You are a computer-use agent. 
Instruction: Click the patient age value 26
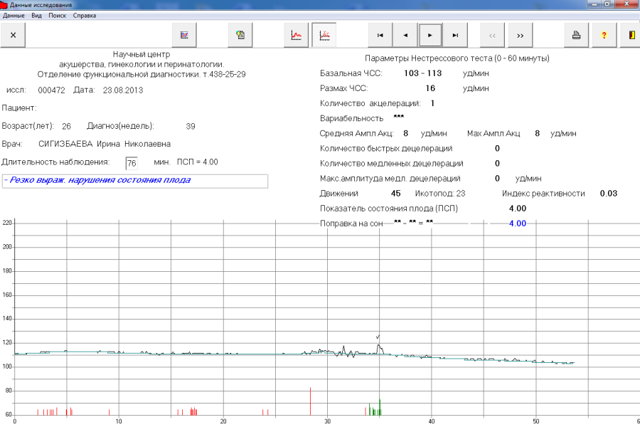66,126
